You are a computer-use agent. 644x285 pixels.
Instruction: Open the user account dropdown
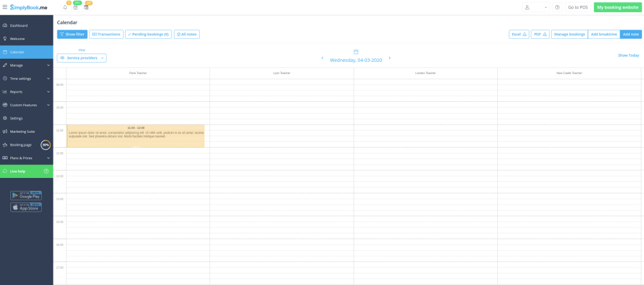pyautogui.click(x=536, y=8)
